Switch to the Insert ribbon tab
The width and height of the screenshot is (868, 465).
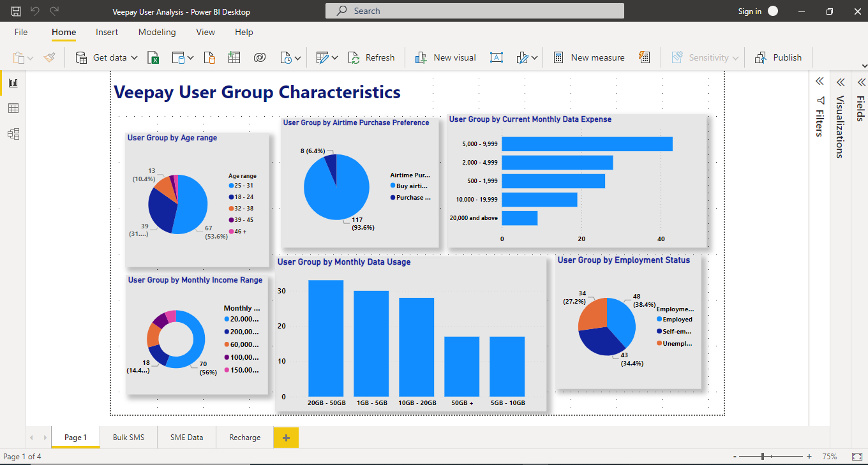tap(107, 32)
